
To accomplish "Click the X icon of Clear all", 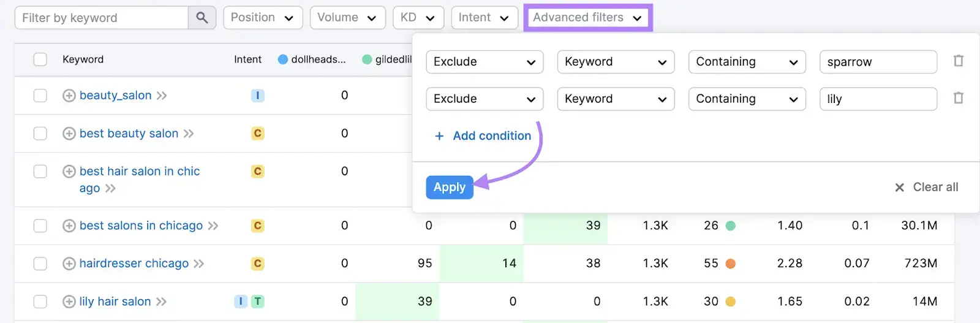I will pos(899,188).
